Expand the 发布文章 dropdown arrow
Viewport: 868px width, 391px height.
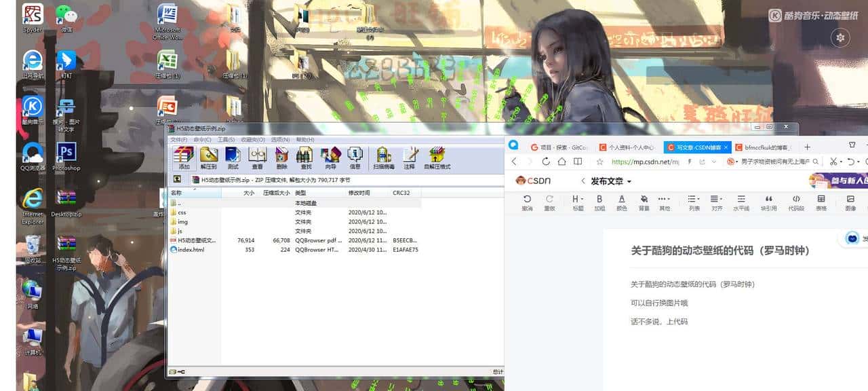pyautogui.click(x=629, y=181)
